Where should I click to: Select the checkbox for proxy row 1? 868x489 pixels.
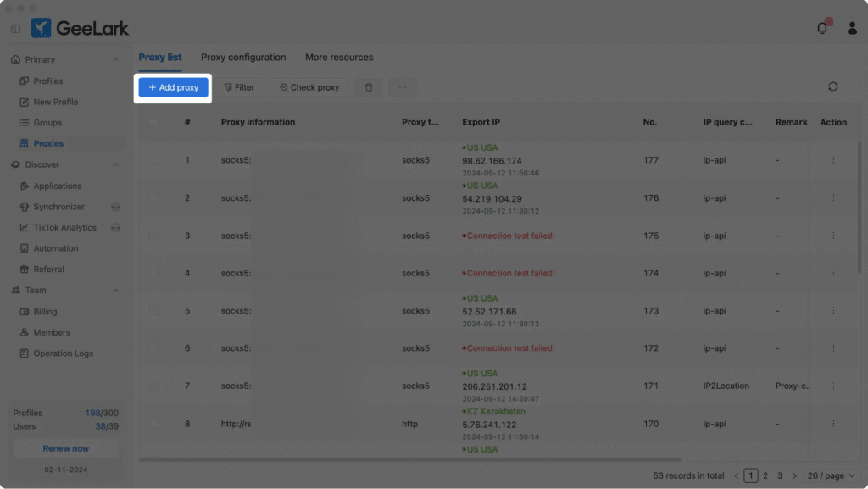[x=153, y=160]
